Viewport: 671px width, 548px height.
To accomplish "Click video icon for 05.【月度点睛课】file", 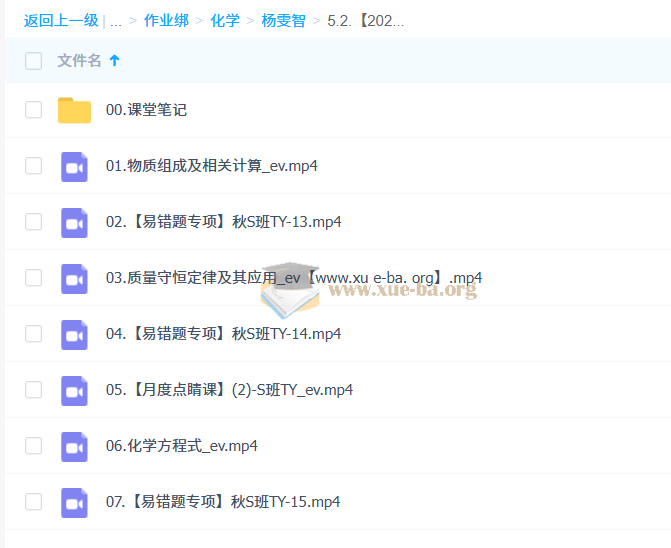I will point(74,390).
